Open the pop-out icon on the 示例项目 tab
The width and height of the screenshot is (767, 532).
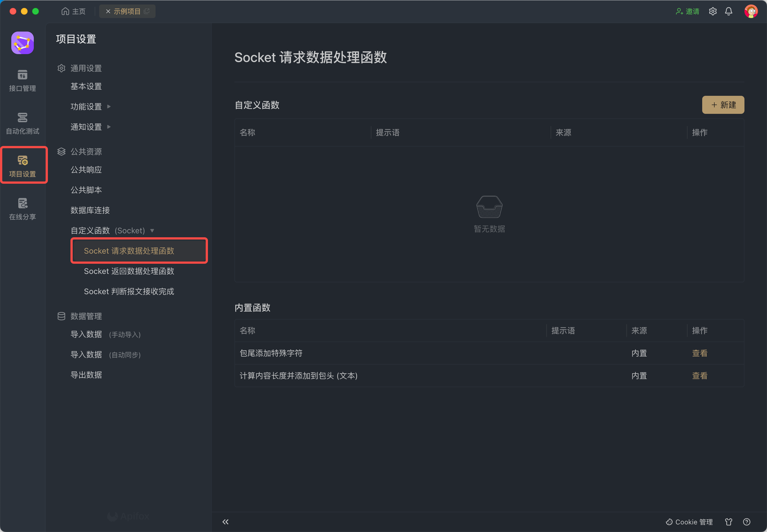click(x=146, y=11)
